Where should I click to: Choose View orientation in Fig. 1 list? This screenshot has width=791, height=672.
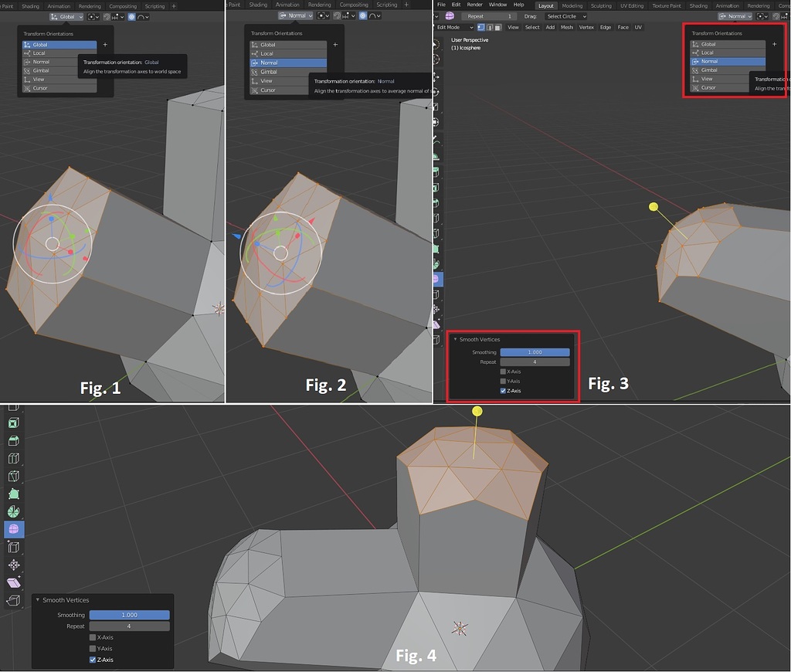click(x=59, y=80)
